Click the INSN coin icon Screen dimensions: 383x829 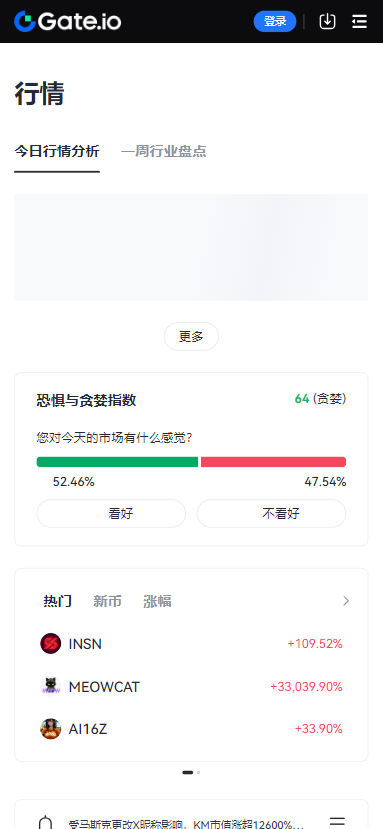tap(51, 643)
